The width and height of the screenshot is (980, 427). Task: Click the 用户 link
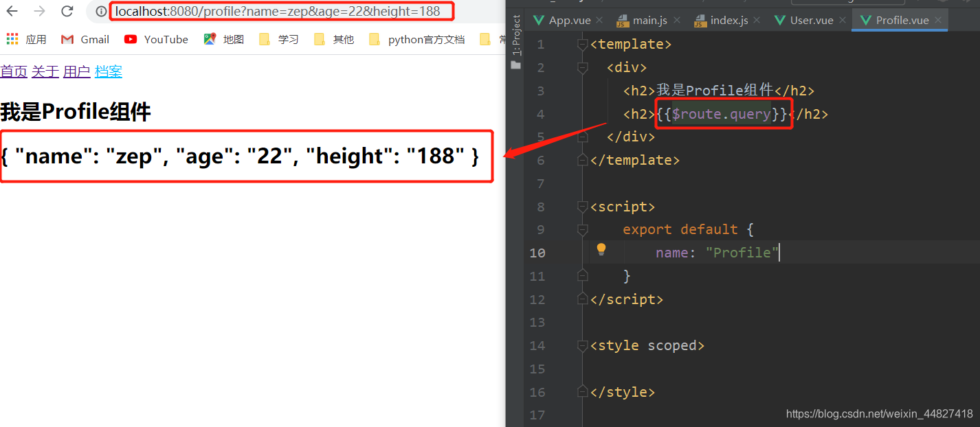click(77, 71)
